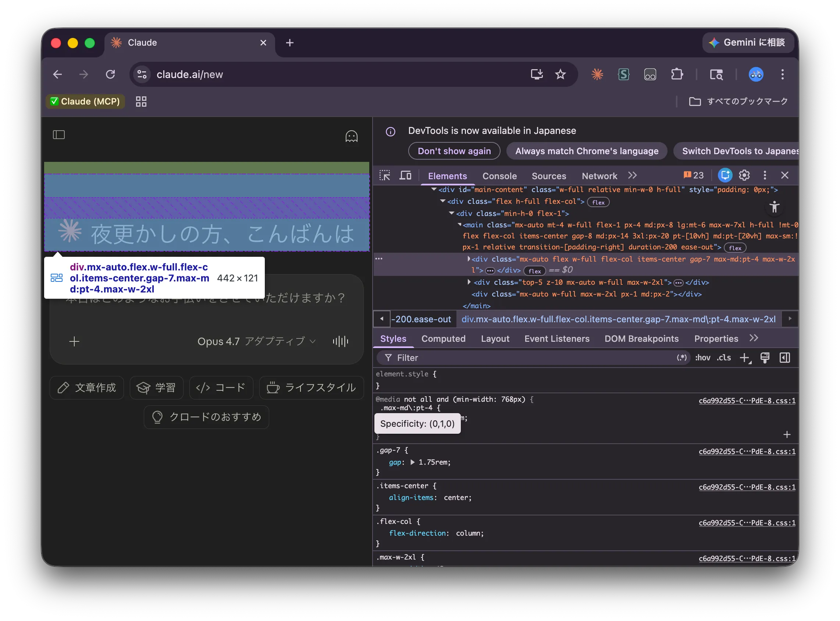Open the Layout tab
Screen dimensions: 840x621
click(495, 339)
